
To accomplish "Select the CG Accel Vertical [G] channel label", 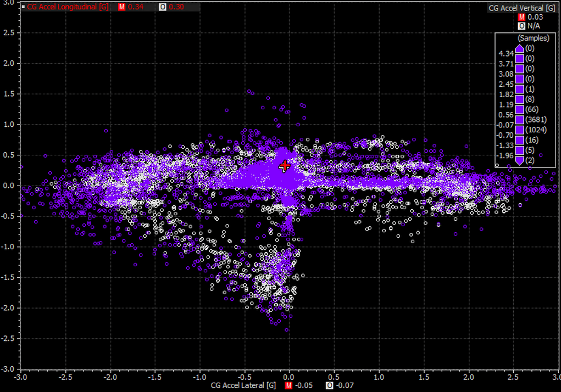I will tap(521, 8).
